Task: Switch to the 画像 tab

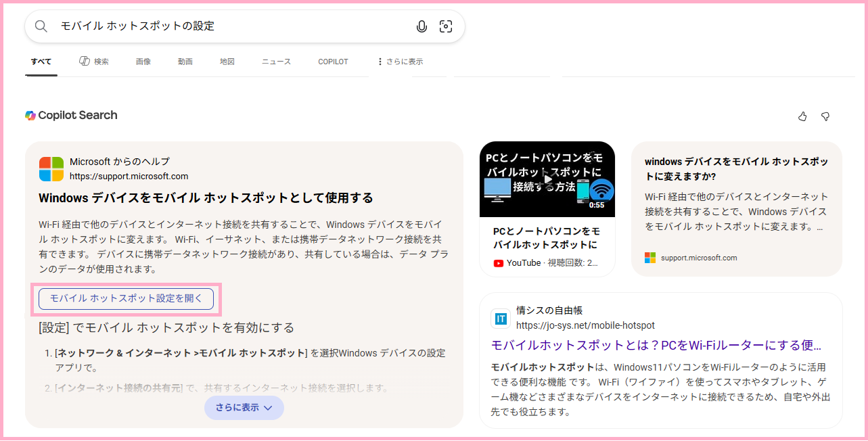Action: (143, 62)
